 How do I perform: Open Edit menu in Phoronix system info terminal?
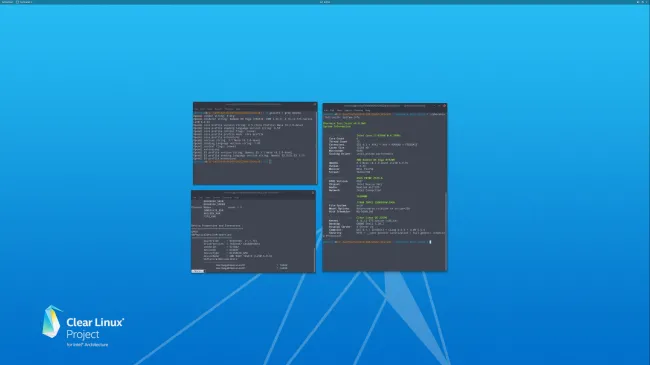tap(332, 110)
